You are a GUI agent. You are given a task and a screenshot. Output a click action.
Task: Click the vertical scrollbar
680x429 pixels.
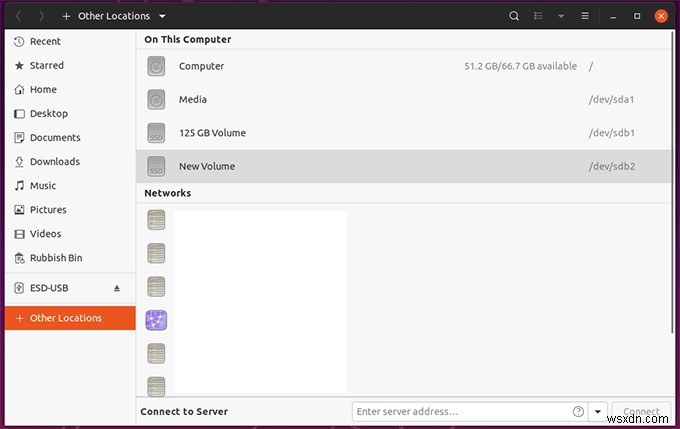pyautogui.click(x=673, y=182)
